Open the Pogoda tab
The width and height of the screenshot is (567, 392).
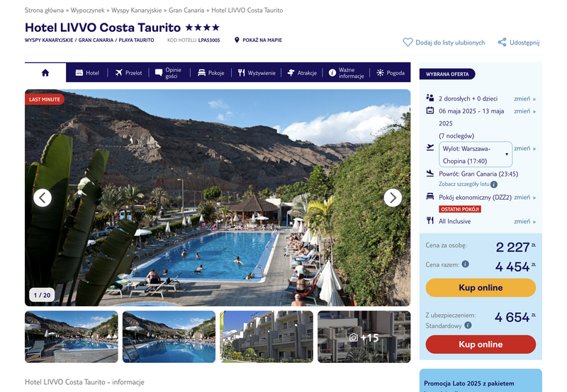point(391,73)
